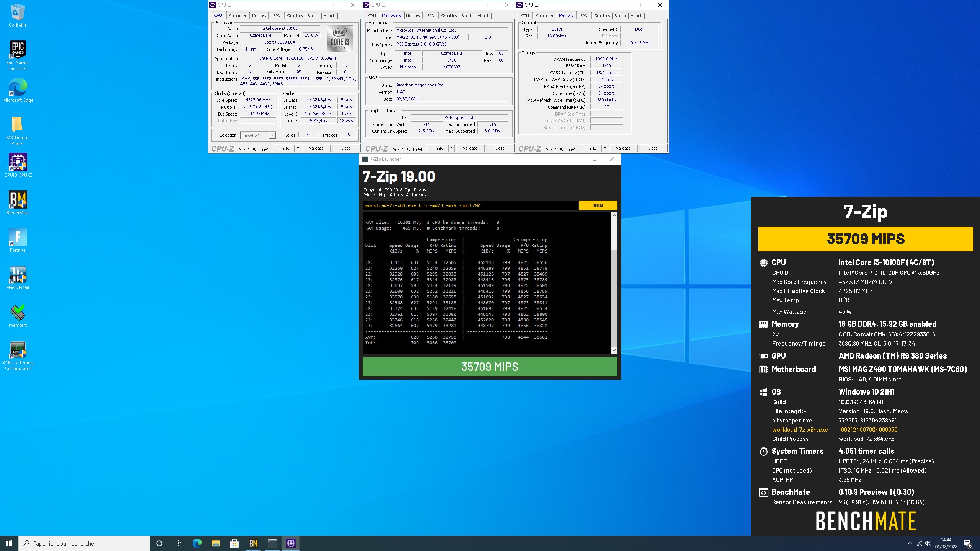Switch to CPU-Z taskbar icon
Screen dimensions: 980x551
coord(291,543)
